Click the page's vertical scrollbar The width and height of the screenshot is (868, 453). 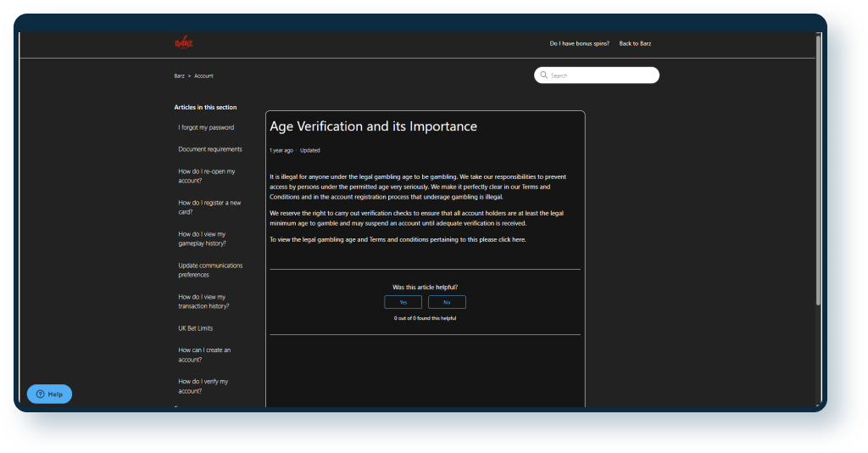click(818, 170)
